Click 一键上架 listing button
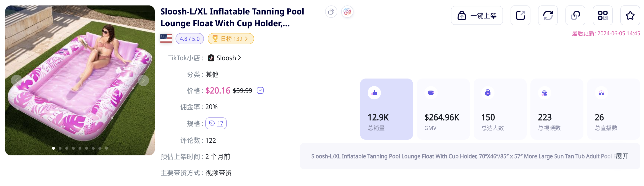644x186 pixels. (476, 16)
